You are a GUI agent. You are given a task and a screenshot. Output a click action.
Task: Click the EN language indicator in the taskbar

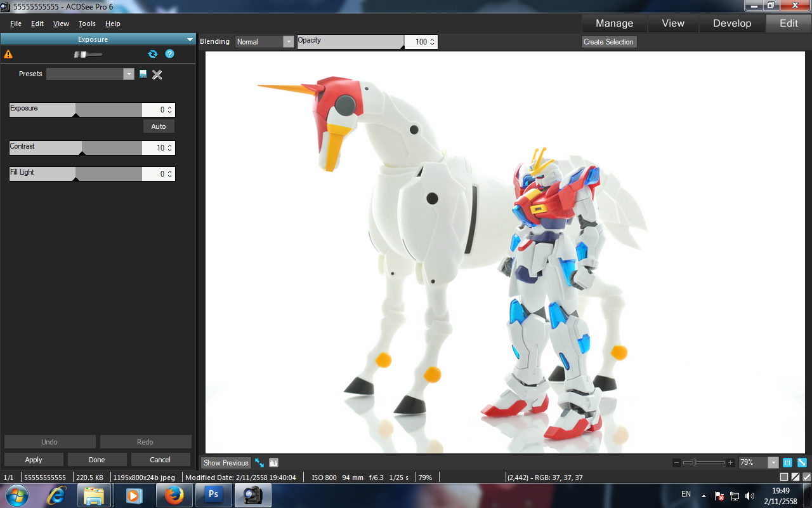686,494
